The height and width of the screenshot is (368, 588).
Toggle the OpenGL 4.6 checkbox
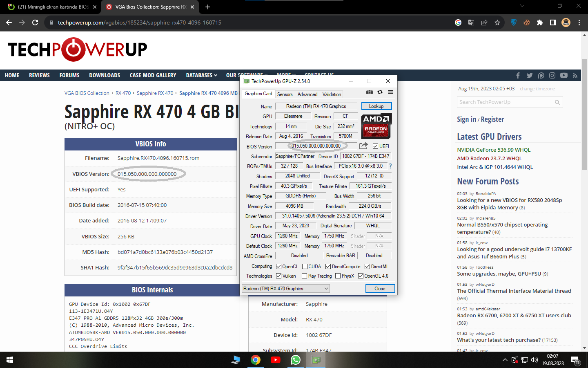click(361, 276)
